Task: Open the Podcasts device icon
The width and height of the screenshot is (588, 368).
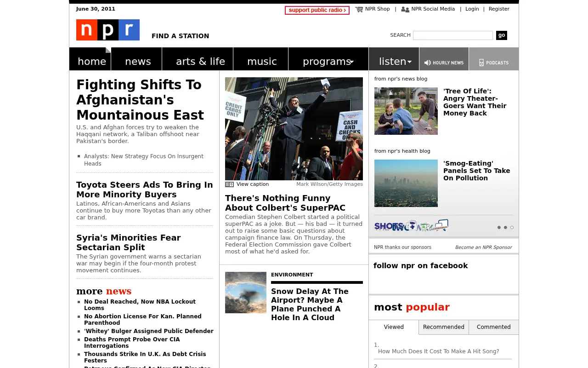Action: [x=481, y=63]
